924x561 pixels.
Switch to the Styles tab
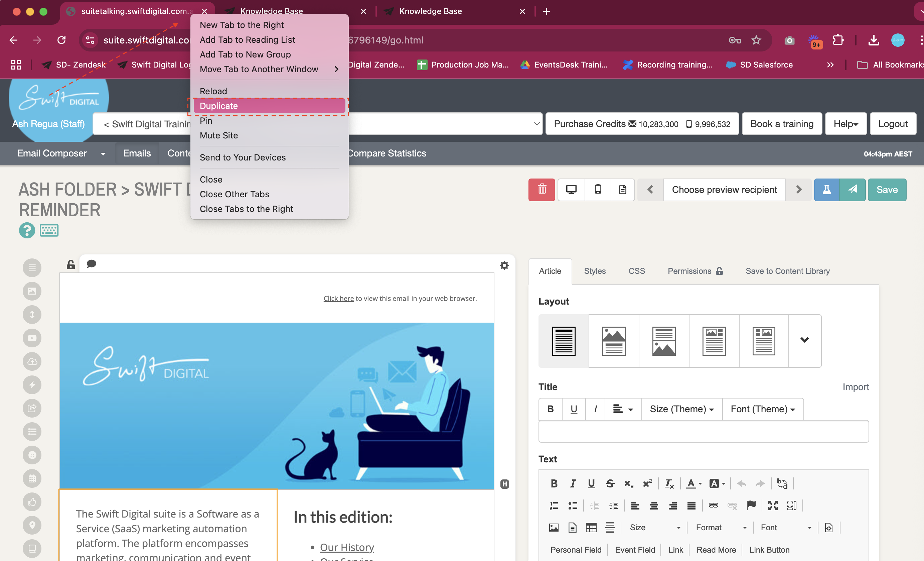pos(595,271)
